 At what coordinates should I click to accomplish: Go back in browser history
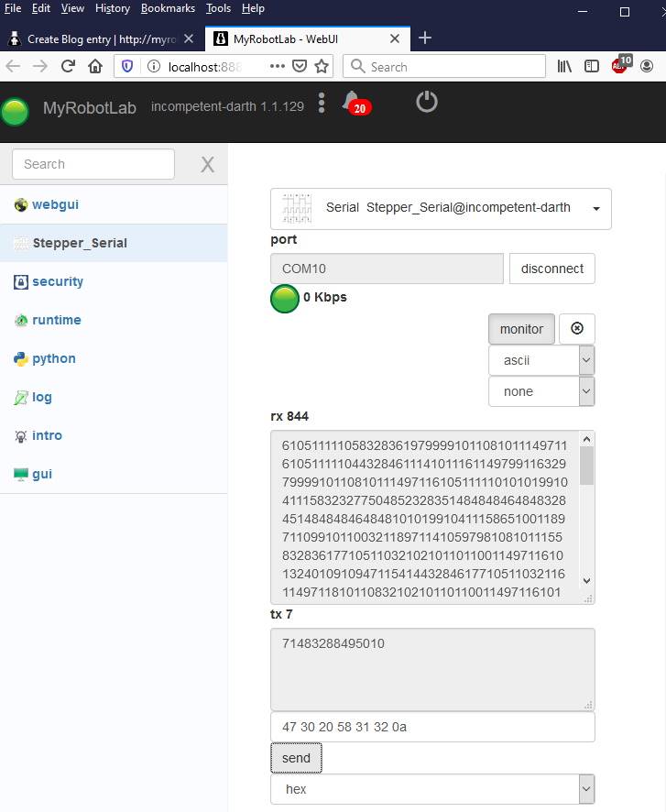[13, 66]
